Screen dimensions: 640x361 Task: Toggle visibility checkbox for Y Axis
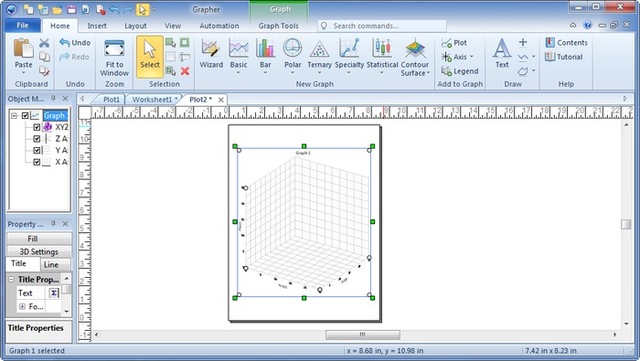[x=37, y=150]
